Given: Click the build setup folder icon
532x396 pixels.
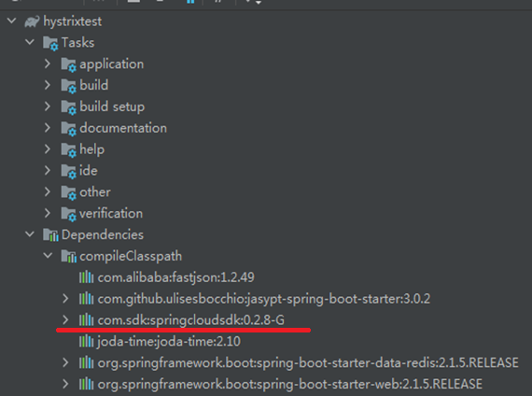Looking at the screenshot, I should pos(68,107).
